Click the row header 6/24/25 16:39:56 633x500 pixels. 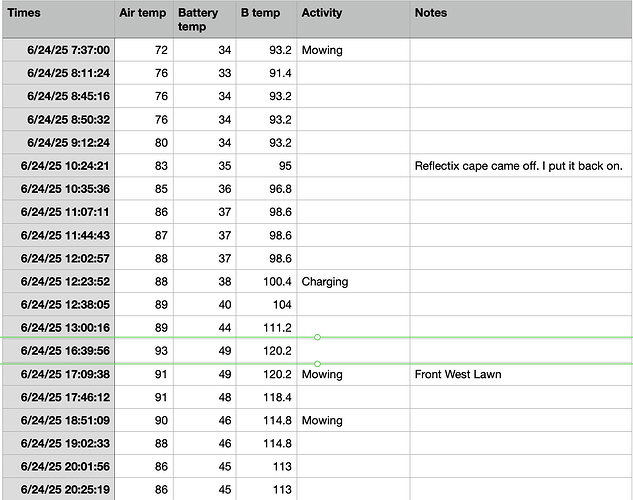59,351
